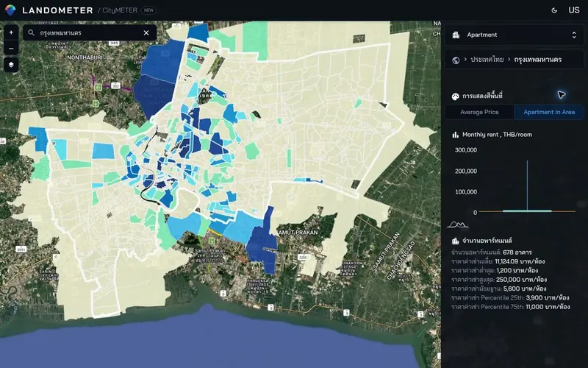Image resolution: width=588 pixels, height=368 pixels.
Task: Open the US language selector
Action: coord(574,10)
